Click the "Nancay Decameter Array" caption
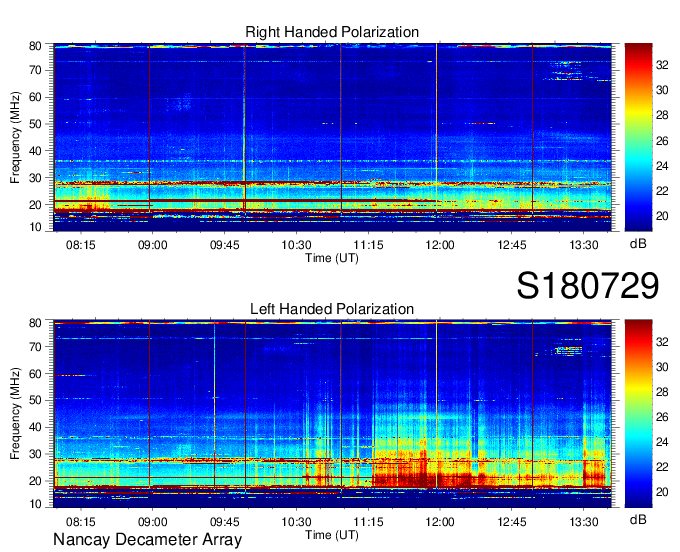This screenshot has width=680, height=552. coord(147,540)
